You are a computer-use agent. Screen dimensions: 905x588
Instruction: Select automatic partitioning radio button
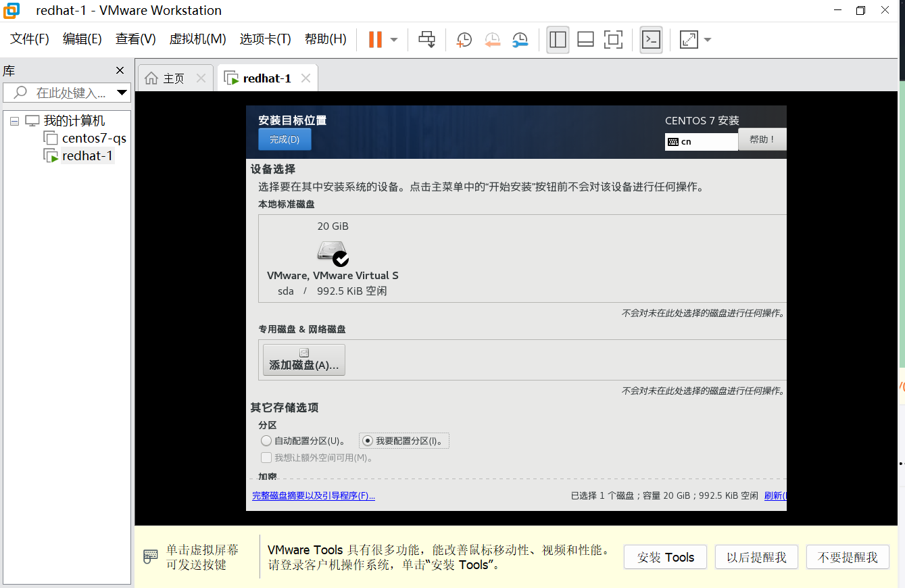(266, 441)
